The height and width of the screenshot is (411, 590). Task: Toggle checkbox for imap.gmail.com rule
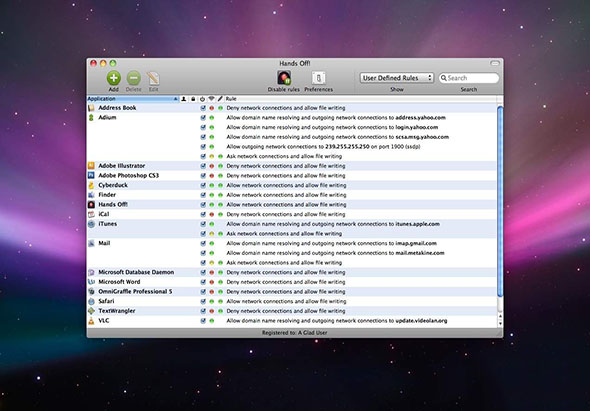(x=203, y=243)
